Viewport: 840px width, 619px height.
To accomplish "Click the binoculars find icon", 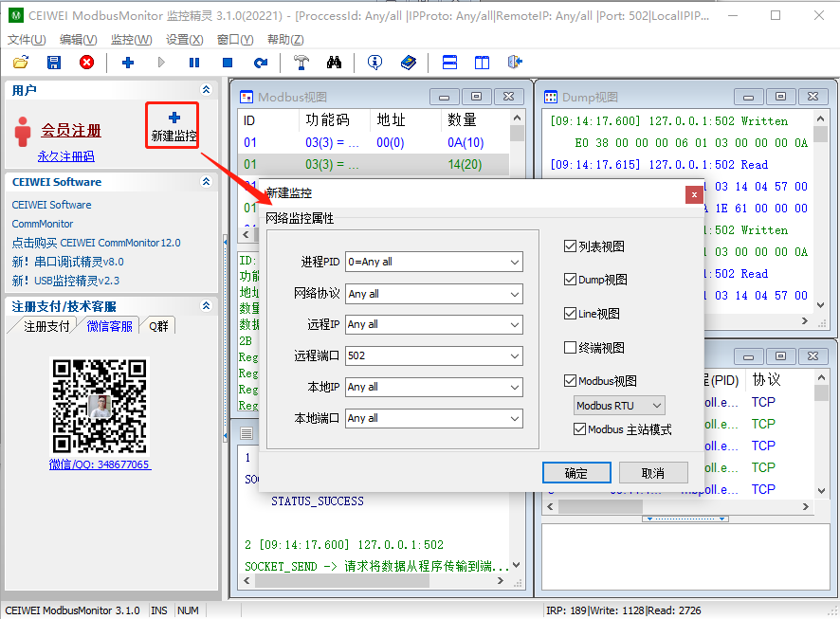I will (x=334, y=63).
